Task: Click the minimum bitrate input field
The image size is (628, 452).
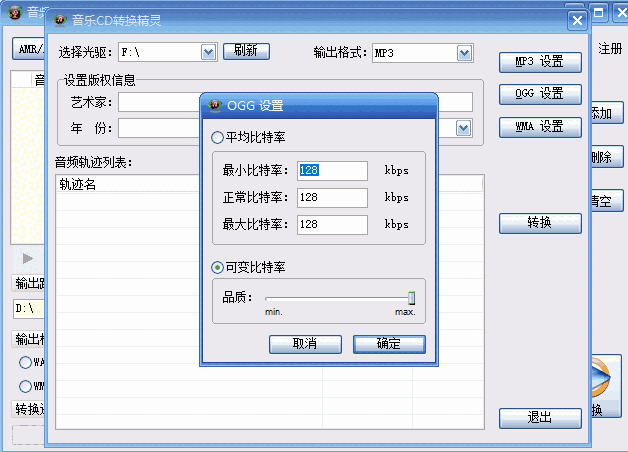Action: [332, 171]
